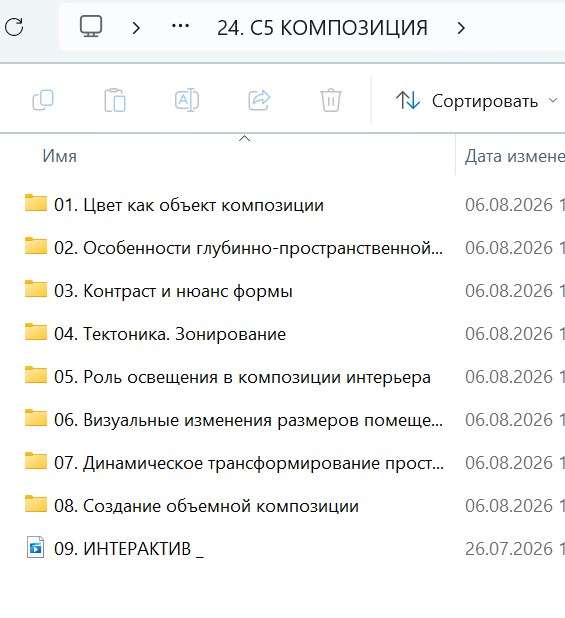Click folder icon of '03. Контраст' row
This screenshot has height=618, width=565.
[x=35, y=289]
